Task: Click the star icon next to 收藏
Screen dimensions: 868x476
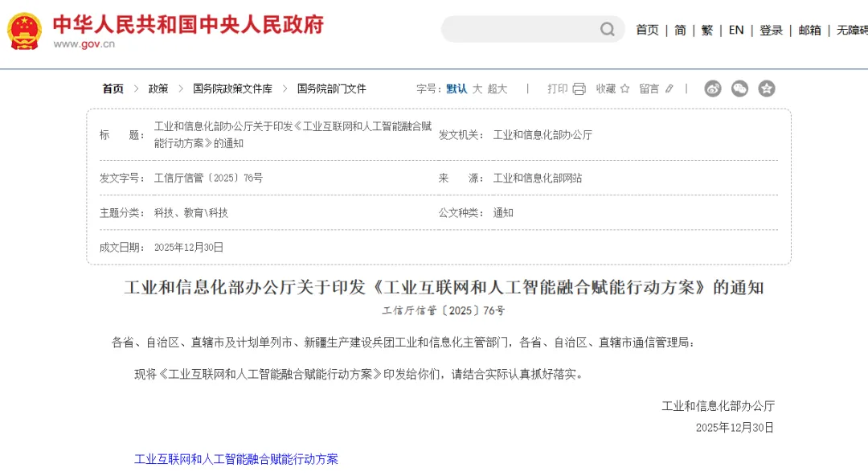Action: 625,88
